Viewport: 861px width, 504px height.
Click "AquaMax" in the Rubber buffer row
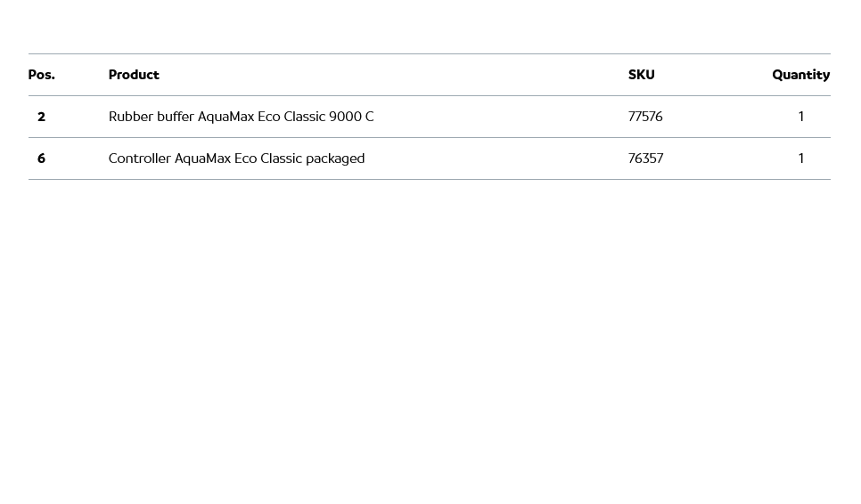tap(225, 117)
